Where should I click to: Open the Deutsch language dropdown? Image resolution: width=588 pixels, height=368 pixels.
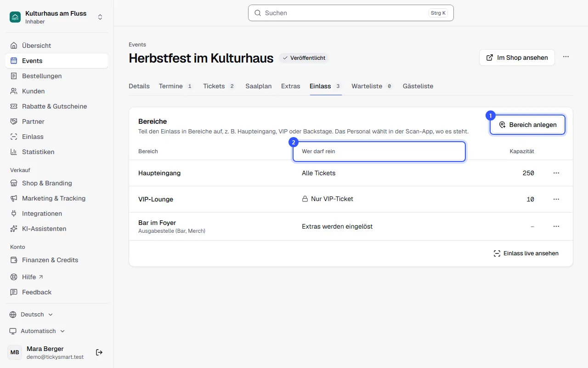point(31,315)
